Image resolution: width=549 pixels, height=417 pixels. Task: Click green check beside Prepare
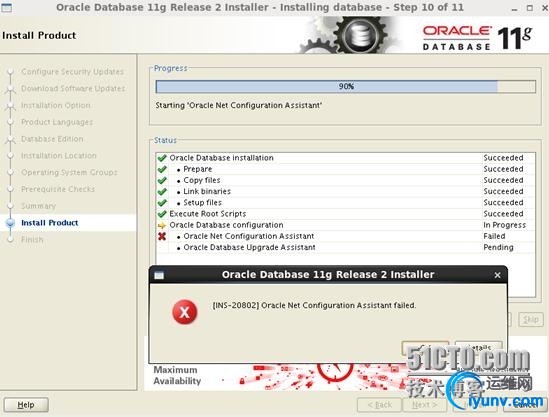click(162, 169)
